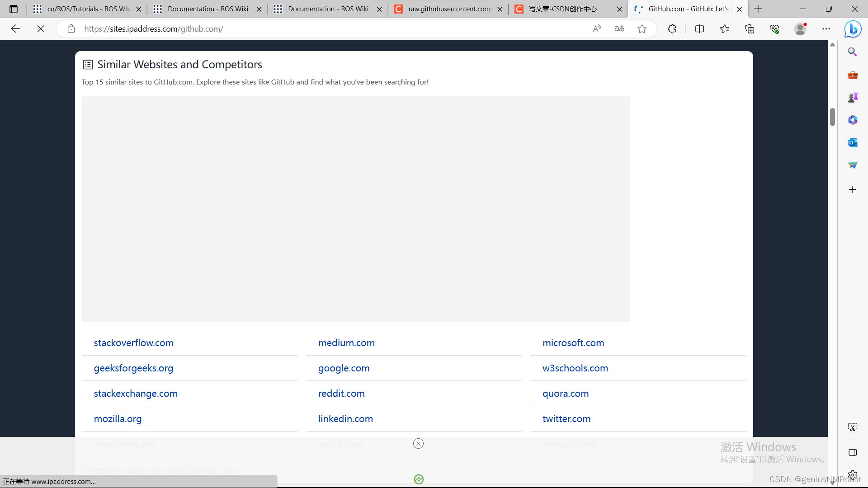This screenshot has height=488, width=868.
Task: Click the vertical scrollbar thumb
Action: (x=832, y=117)
